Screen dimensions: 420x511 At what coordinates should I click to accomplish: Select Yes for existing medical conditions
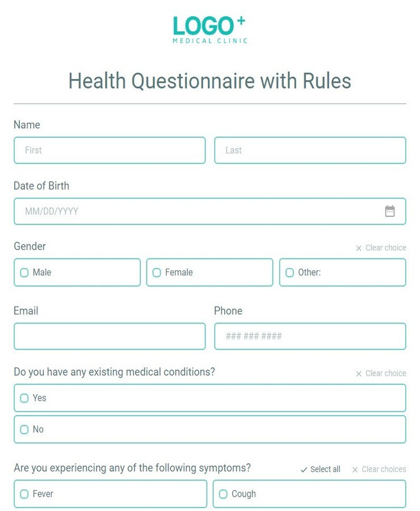(24, 398)
